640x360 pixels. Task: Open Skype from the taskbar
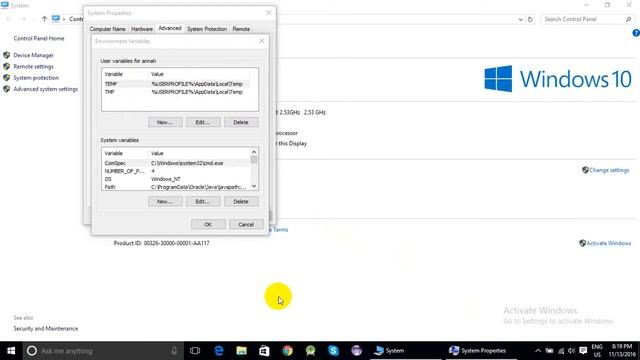[333, 351]
